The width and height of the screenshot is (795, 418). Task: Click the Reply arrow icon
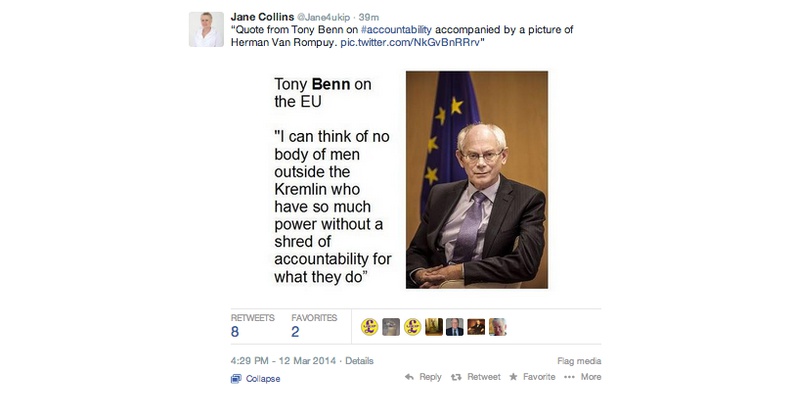pyautogui.click(x=409, y=377)
